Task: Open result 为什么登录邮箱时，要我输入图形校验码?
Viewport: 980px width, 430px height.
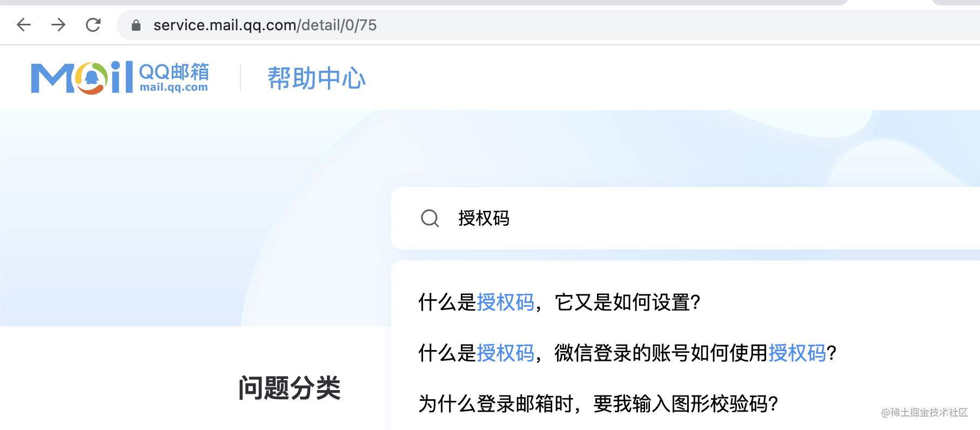Action: [x=598, y=404]
